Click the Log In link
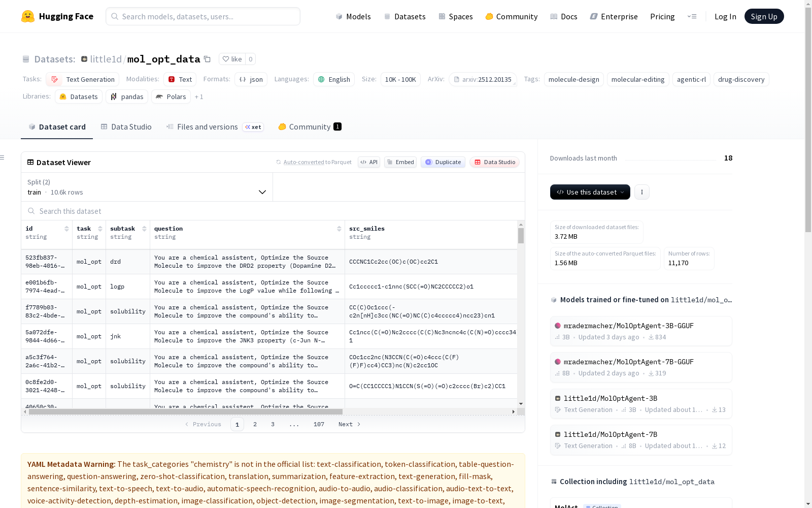 tap(725, 16)
